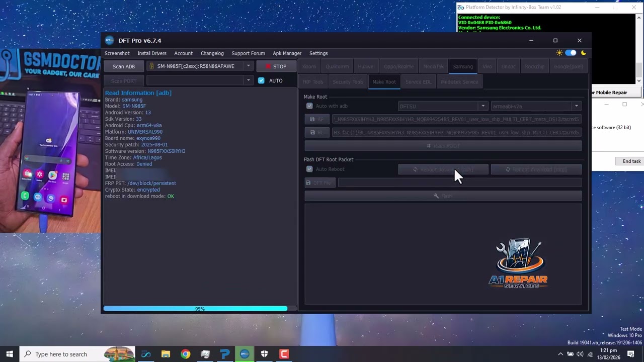This screenshot has width=644, height=362.
Task: Switch to the Xiaomi tab
Action: [x=309, y=66]
